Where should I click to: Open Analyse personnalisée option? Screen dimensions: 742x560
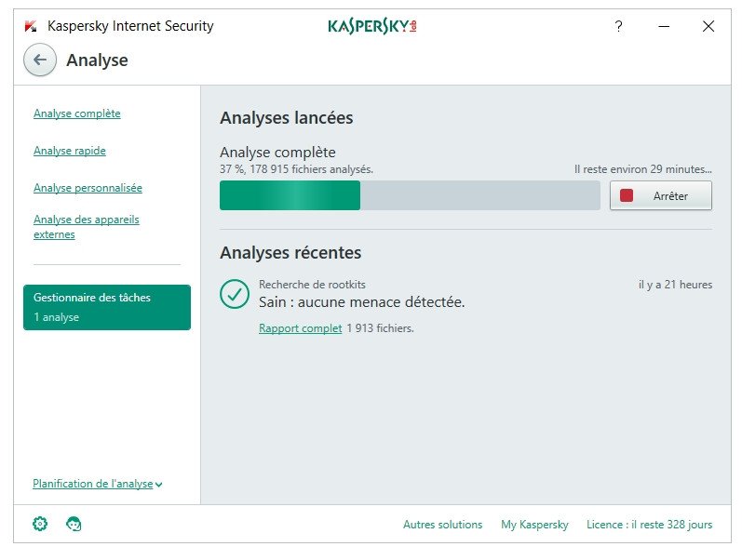(x=88, y=188)
